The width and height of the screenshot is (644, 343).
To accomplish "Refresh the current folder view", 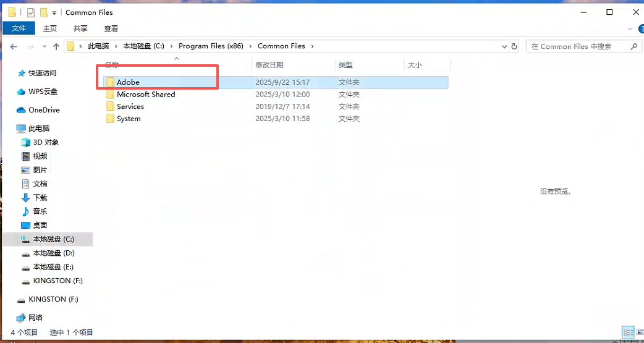I will (514, 46).
